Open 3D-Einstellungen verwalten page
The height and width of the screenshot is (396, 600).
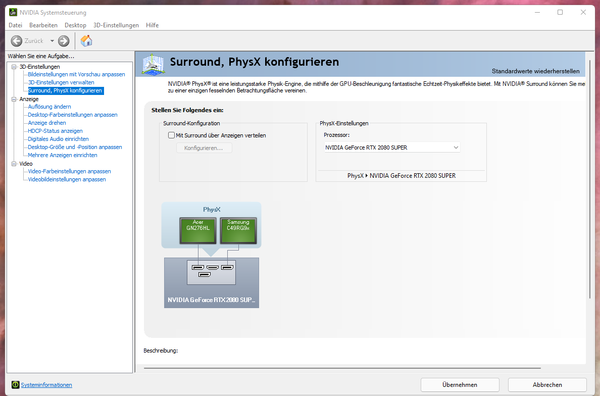(61, 82)
